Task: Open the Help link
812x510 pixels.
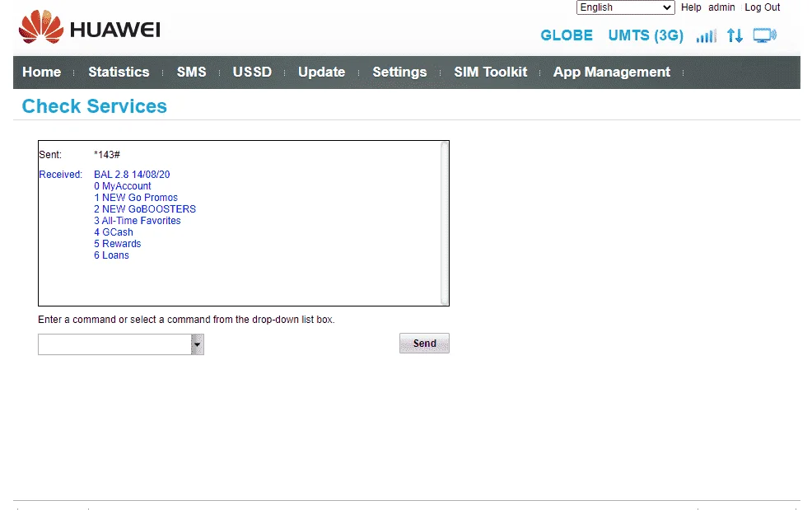Action: [691, 7]
